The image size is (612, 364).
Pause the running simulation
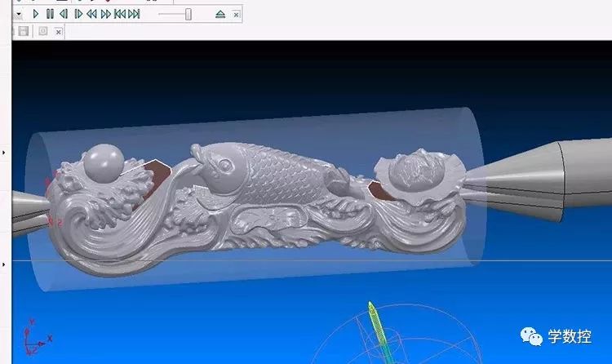50,14
